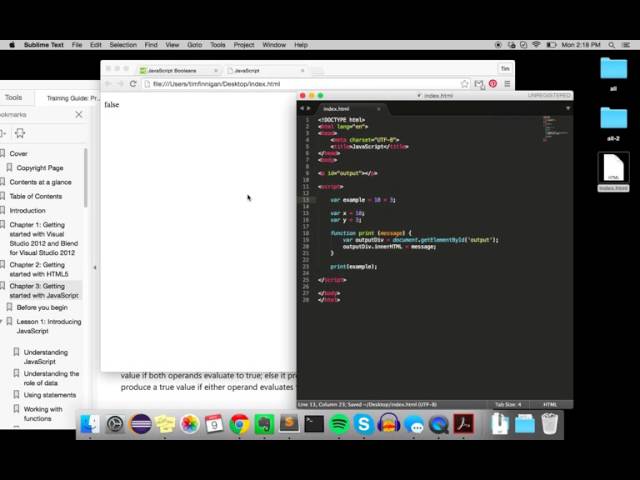
Task: Open Adobe Acrobat from the Dock
Action: pos(463,424)
